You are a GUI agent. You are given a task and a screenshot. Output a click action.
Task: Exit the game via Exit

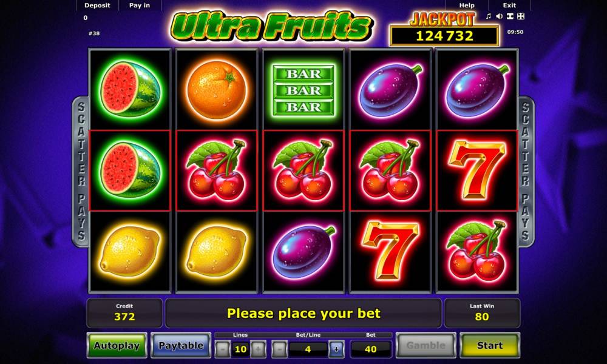pos(509,5)
